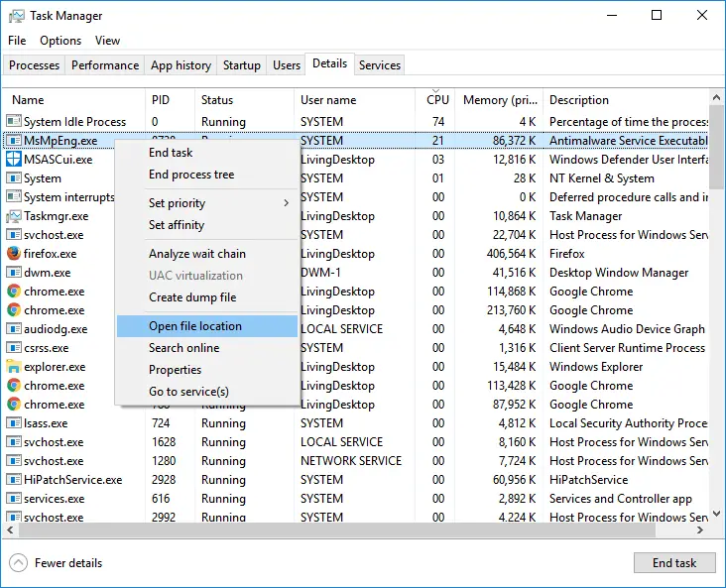This screenshot has height=588, width=726.
Task: Click the dwm.exe process icon
Action: point(14,273)
